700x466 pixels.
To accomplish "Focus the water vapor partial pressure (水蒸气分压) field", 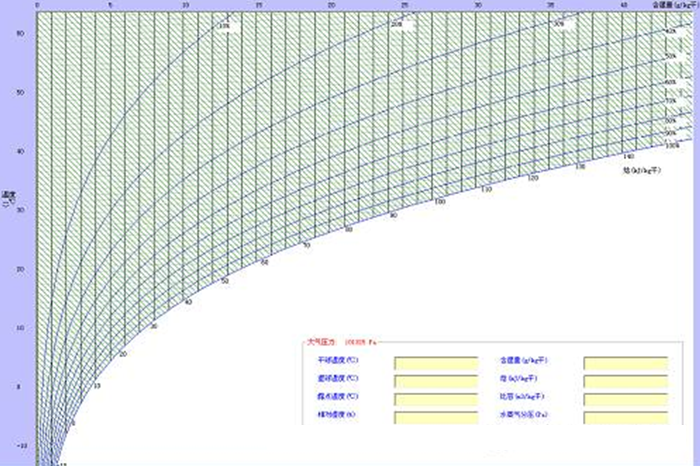I will pos(625,416).
